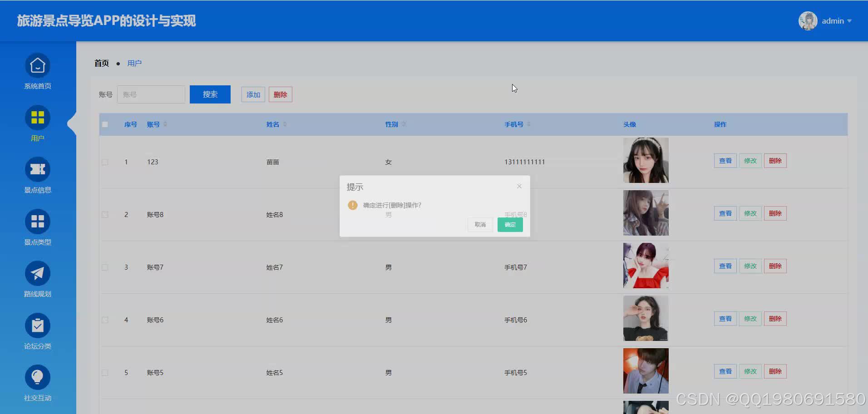Open the 社交互动 lightbulb icon
Viewport: 868px width, 414px height.
click(38, 377)
